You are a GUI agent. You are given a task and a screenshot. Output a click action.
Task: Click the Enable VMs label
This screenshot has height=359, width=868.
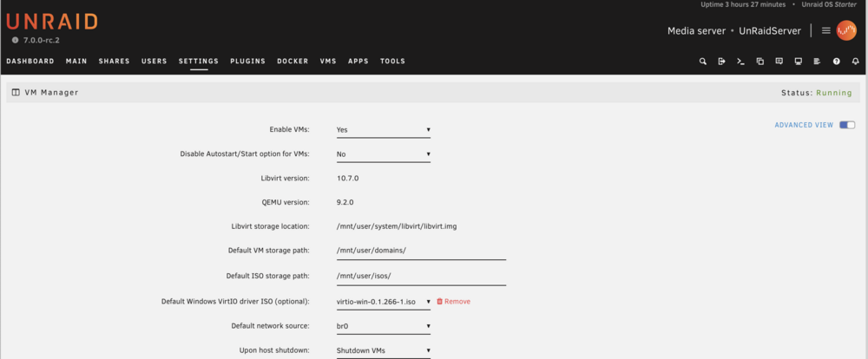click(290, 129)
